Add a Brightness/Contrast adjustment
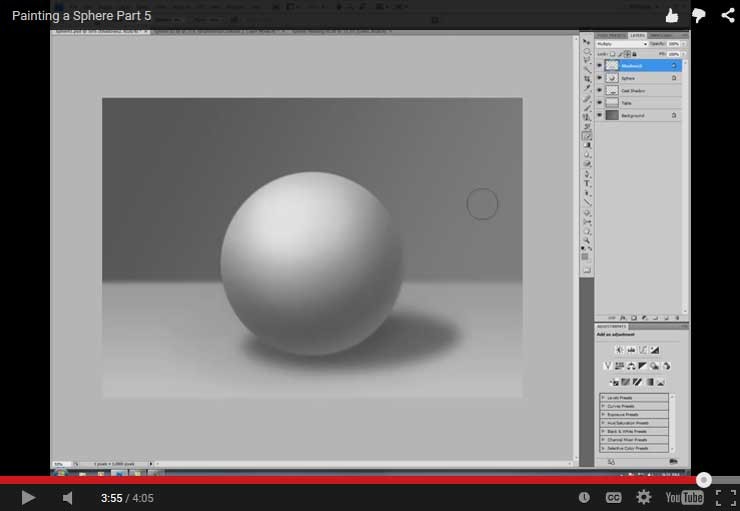This screenshot has width=740, height=511. tap(619, 350)
